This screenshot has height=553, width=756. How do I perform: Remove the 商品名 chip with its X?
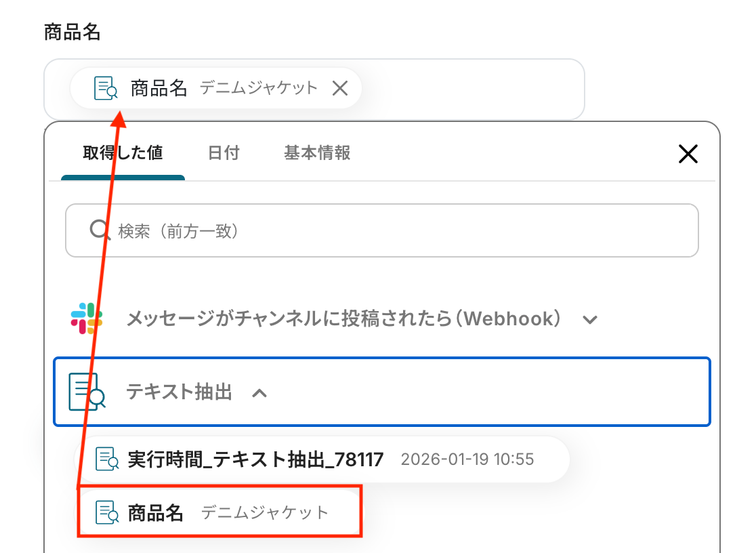tap(340, 88)
